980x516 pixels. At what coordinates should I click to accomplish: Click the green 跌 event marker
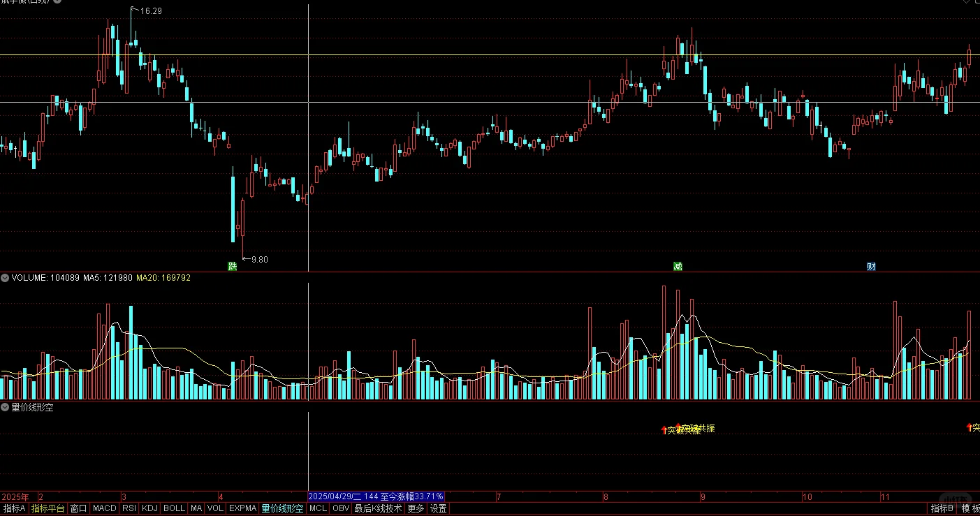pos(233,266)
